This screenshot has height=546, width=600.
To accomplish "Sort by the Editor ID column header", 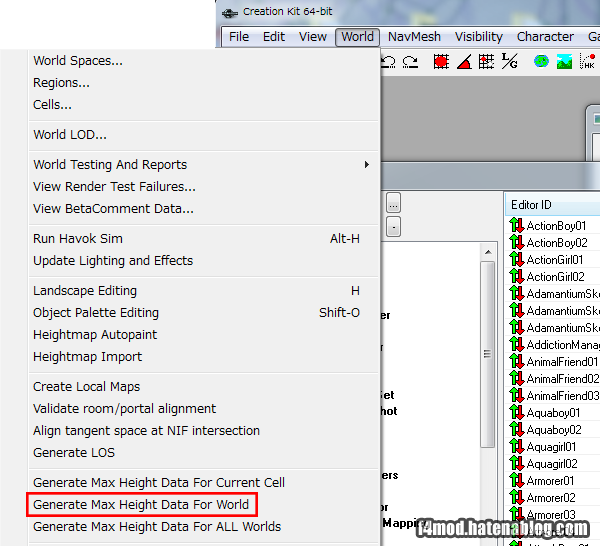I will pyautogui.click(x=553, y=205).
